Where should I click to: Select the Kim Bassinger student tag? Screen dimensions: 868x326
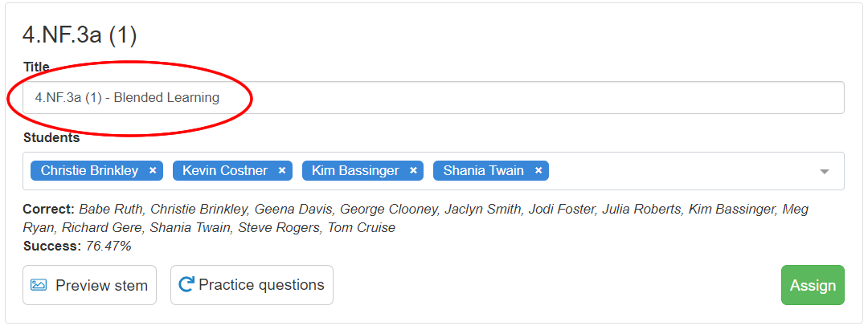click(354, 170)
